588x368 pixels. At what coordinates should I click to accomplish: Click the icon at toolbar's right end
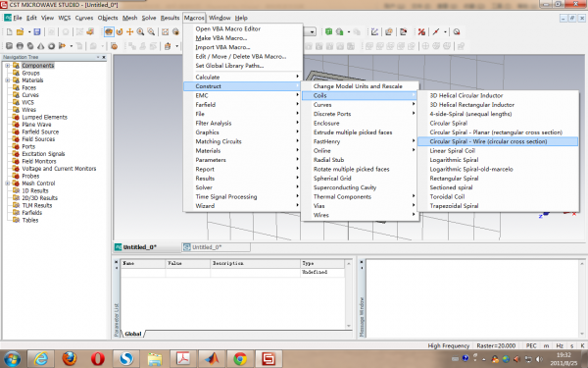(457, 32)
